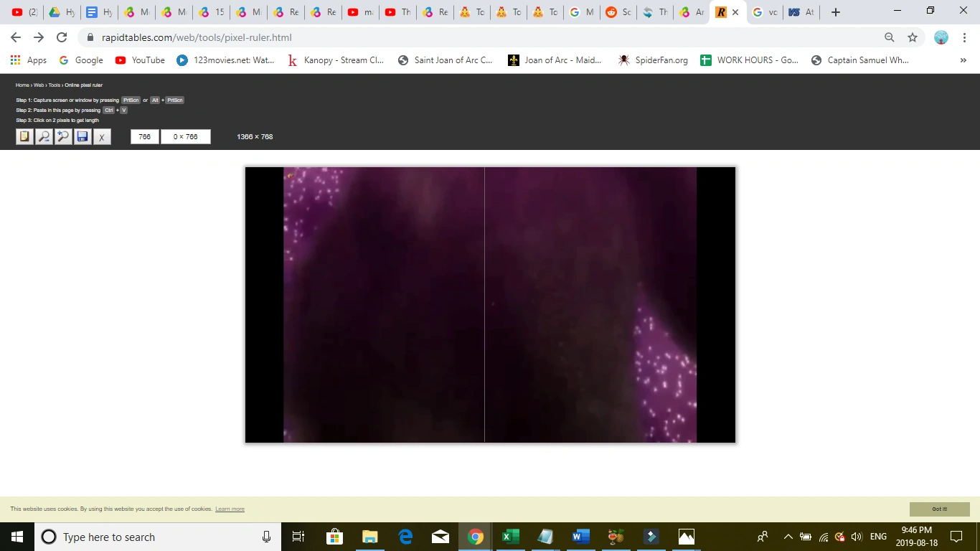980x551 pixels.
Task: Expand the hidden bookmarks overflow chevron
Action: (x=963, y=60)
